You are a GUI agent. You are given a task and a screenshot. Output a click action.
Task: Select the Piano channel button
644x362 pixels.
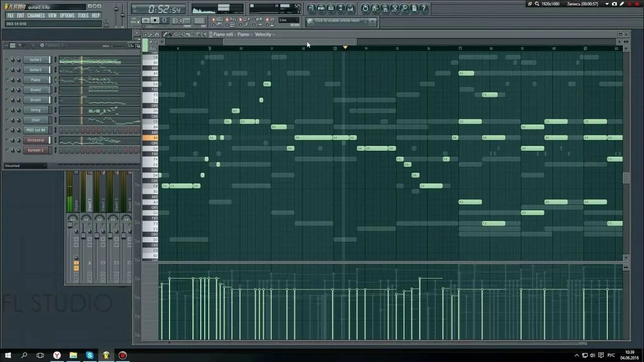pyautogui.click(x=36, y=80)
